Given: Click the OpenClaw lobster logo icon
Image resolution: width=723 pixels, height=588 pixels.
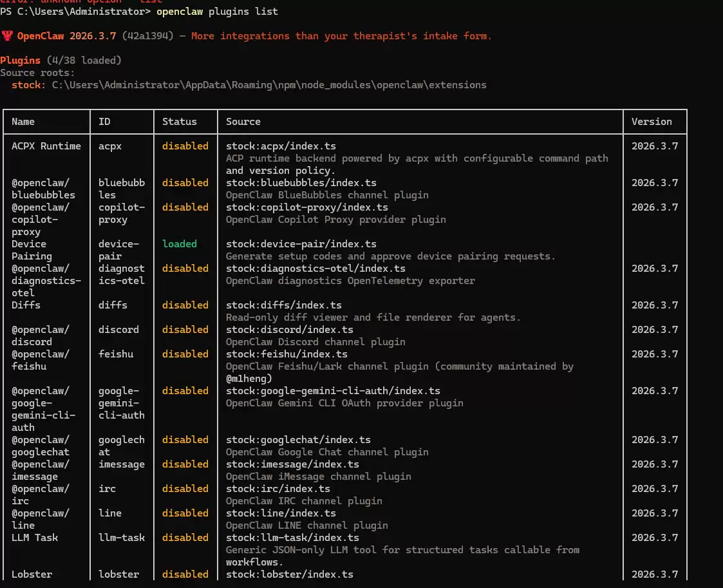Looking at the screenshot, I should (x=6, y=36).
